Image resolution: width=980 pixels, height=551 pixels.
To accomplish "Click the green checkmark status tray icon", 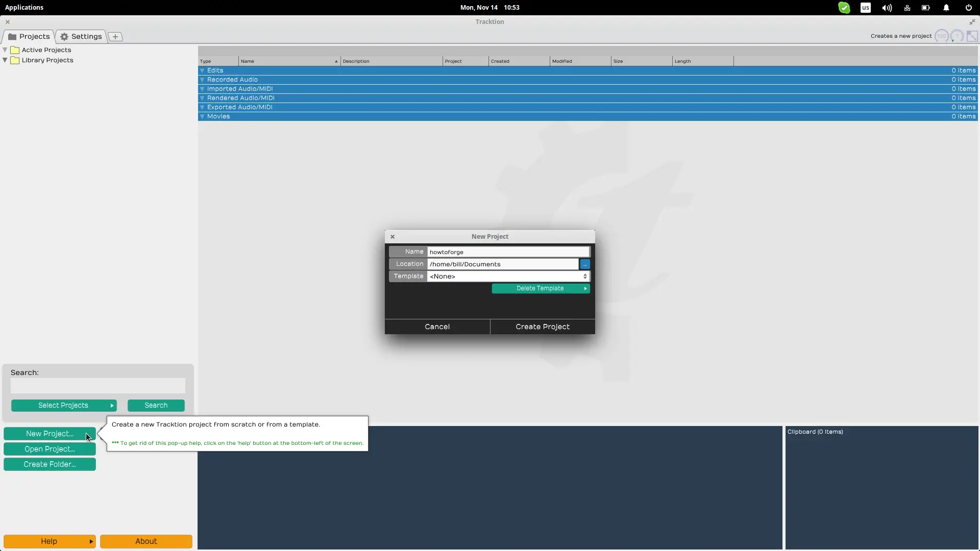I will (844, 8).
